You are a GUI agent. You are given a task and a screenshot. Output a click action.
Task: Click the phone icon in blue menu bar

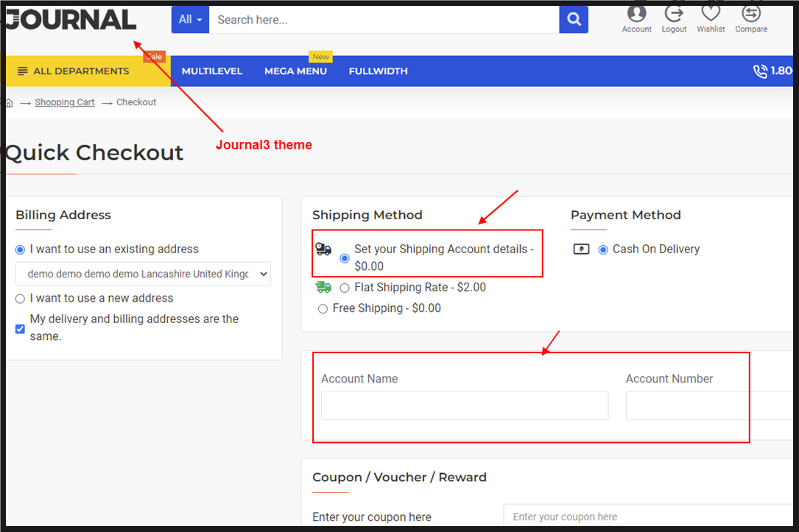pyautogui.click(x=760, y=71)
